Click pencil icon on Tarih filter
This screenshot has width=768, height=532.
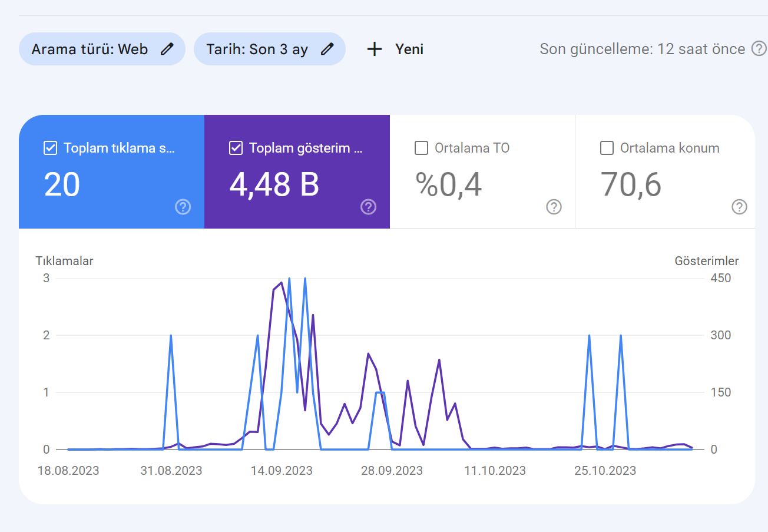(x=327, y=49)
